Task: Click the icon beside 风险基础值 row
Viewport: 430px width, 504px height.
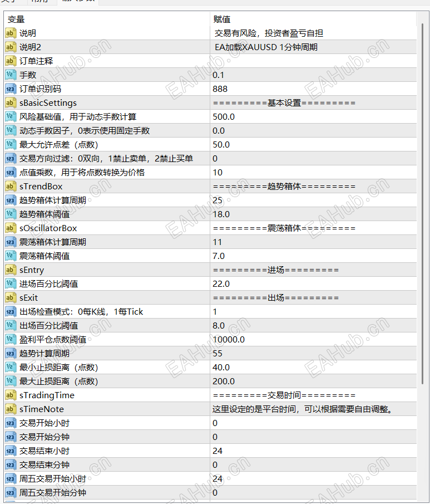Action: tap(10, 117)
